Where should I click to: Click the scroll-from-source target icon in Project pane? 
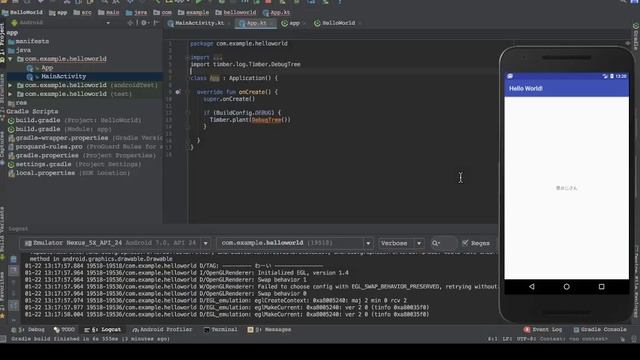pos(130,23)
